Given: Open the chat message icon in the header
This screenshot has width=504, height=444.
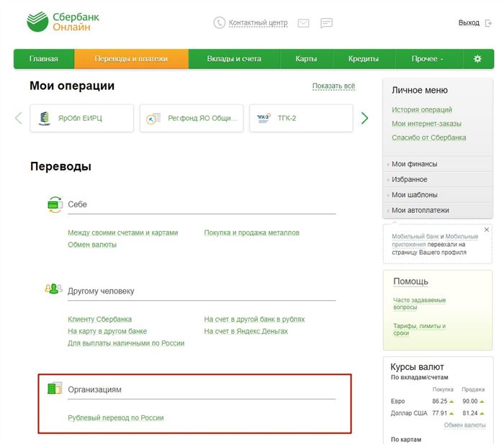Looking at the screenshot, I should [326, 23].
